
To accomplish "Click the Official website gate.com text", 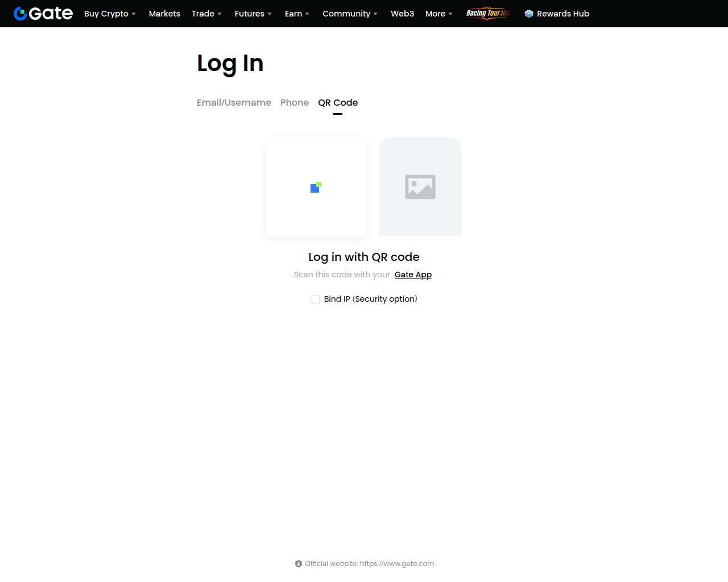I will (370, 564).
